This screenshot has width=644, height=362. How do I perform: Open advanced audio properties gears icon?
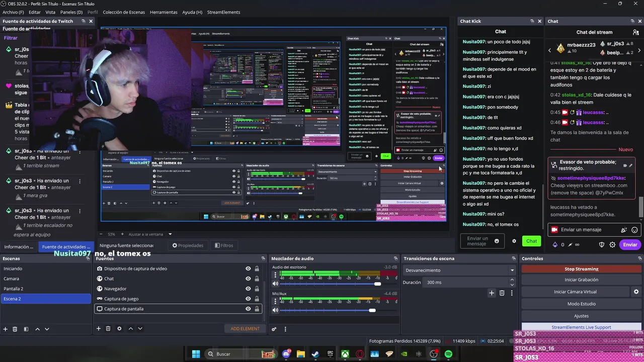point(274,329)
